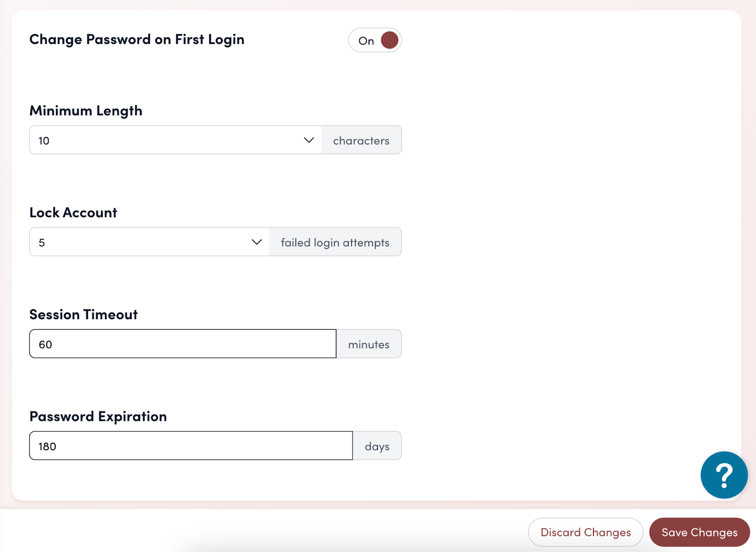The image size is (756, 552).
Task: Click the "characters" unit label
Action: pos(361,140)
